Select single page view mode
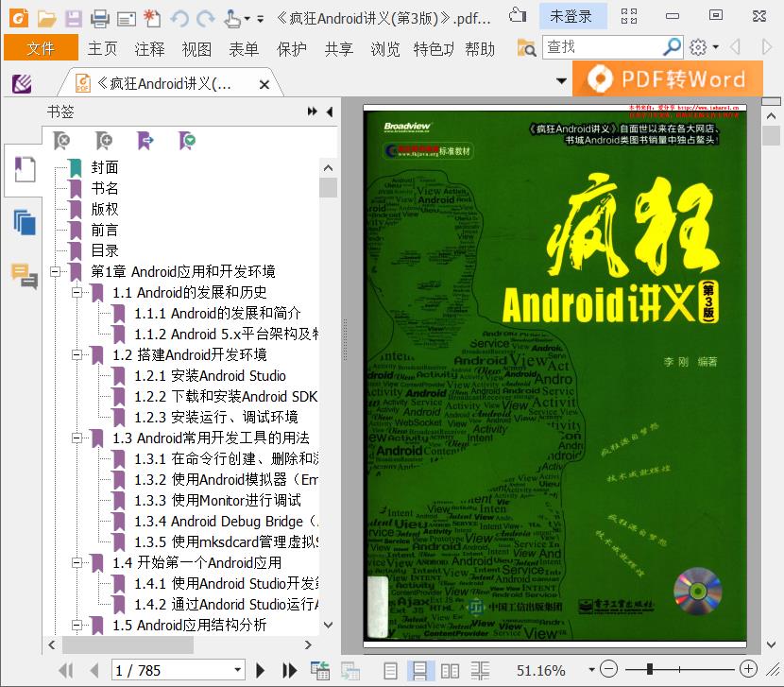The image size is (784, 687). coord(390,671)
